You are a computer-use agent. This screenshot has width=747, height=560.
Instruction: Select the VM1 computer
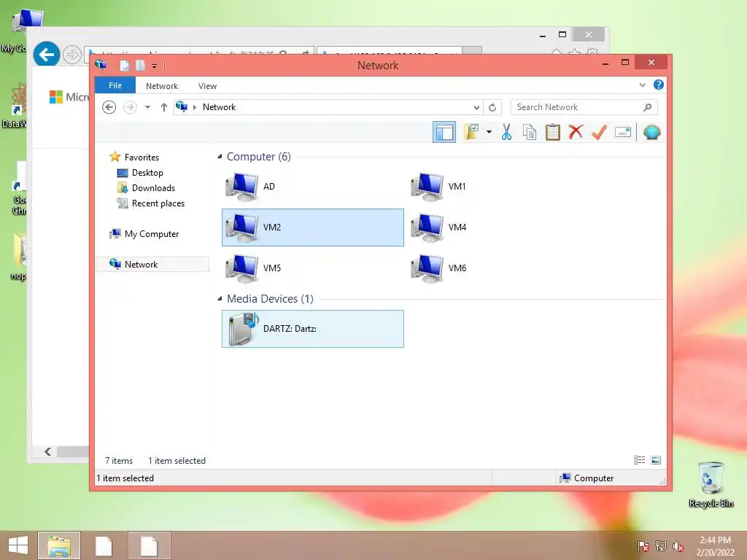tap(498, 187)
